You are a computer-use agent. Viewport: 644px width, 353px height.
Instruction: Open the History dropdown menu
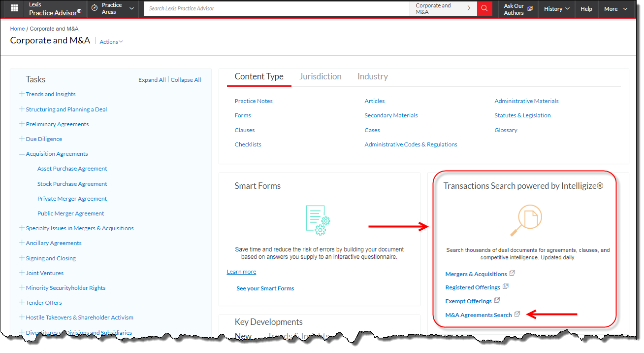click(x=557, y=8)
